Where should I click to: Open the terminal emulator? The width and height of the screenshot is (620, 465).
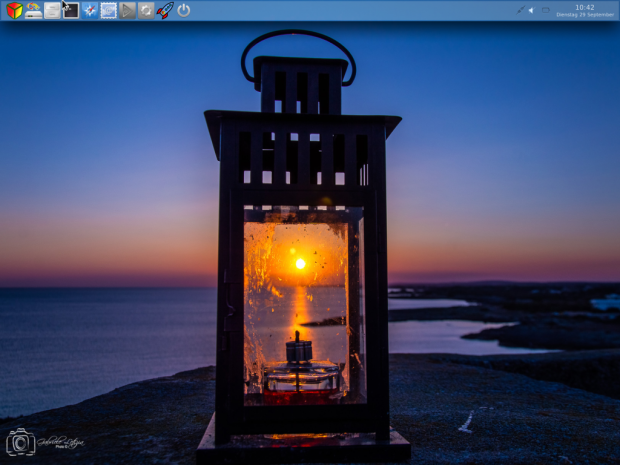[71, 10]
